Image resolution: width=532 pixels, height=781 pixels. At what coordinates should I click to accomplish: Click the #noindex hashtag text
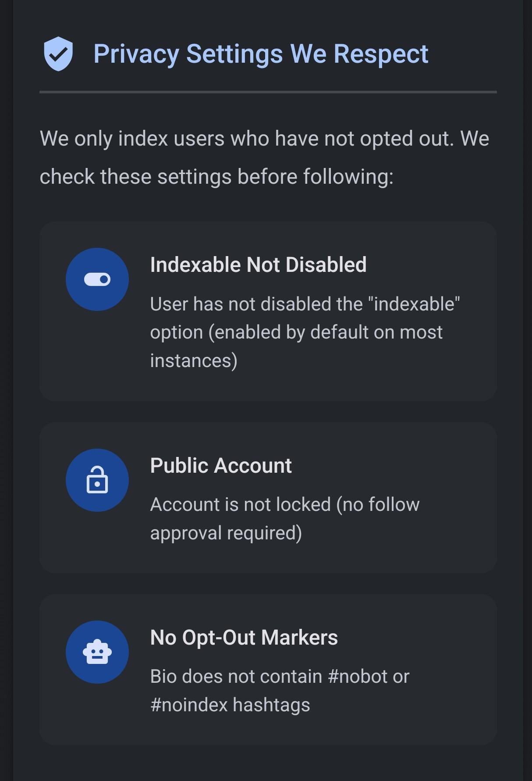coord(189,705)
